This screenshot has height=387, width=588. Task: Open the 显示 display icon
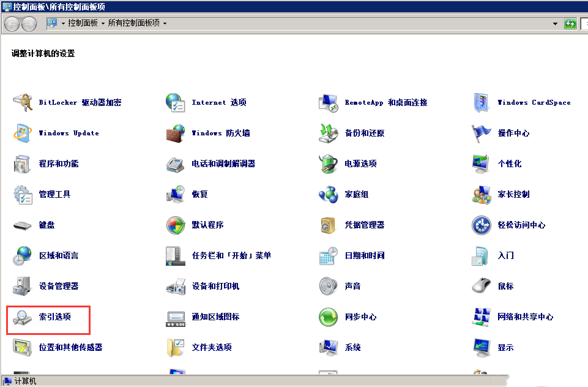click(482, 348)
